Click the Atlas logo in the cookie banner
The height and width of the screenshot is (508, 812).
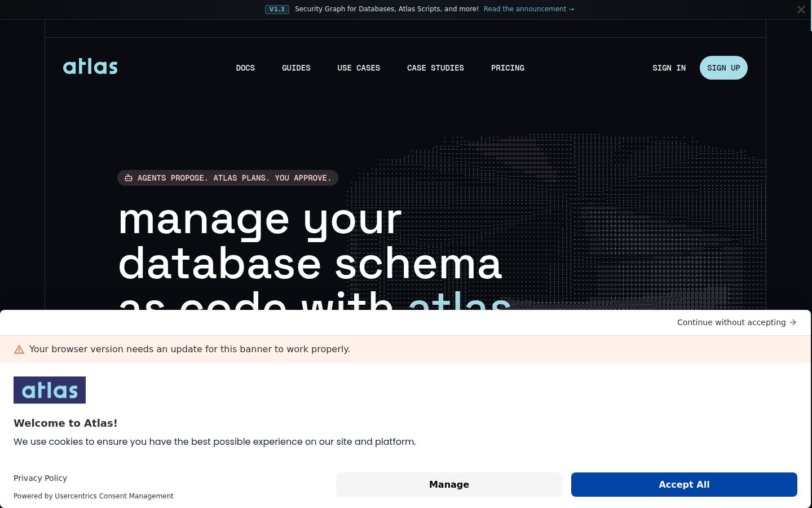click(x=50, y=390)
